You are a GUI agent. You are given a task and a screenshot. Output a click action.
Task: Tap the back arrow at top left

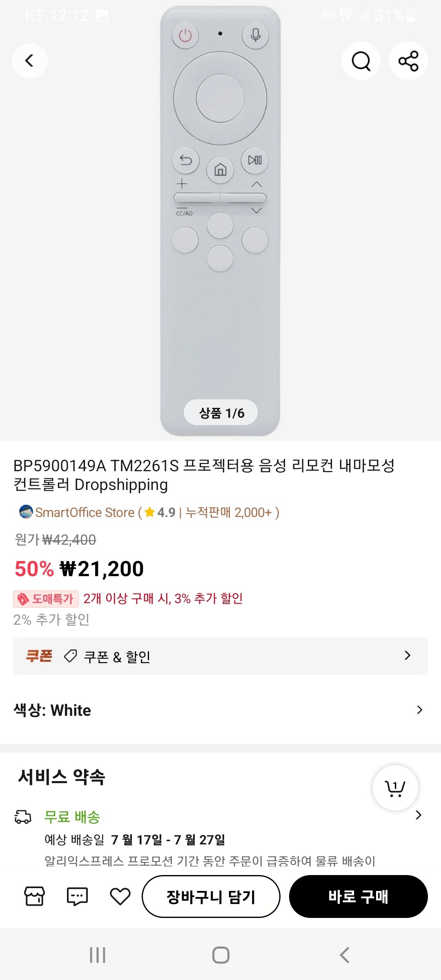coord(29,61)
